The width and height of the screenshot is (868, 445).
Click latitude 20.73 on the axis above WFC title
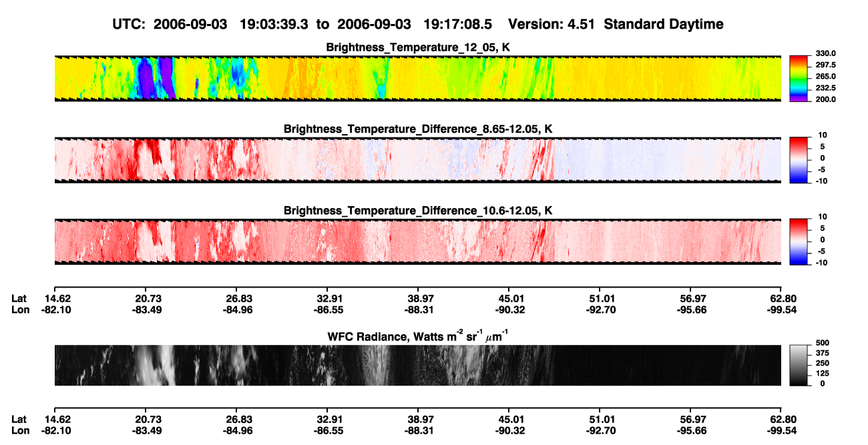pos(148,298)
